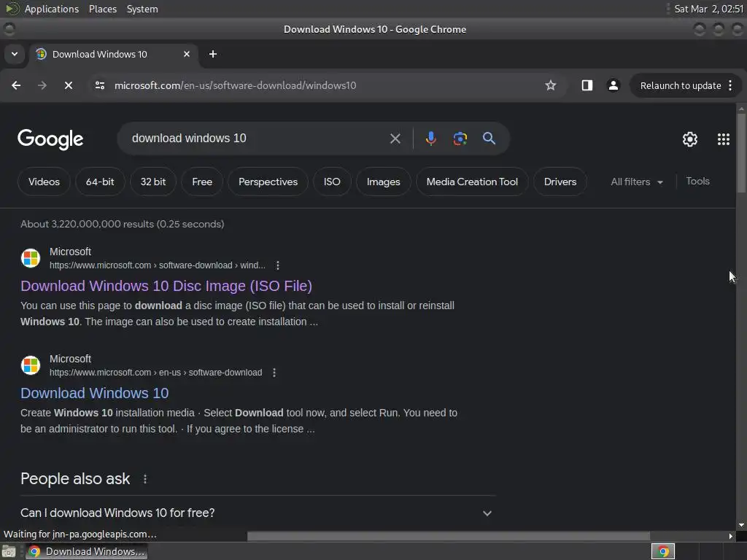
Task: Open the Chrome profile menu
Action: coord(614,85)
